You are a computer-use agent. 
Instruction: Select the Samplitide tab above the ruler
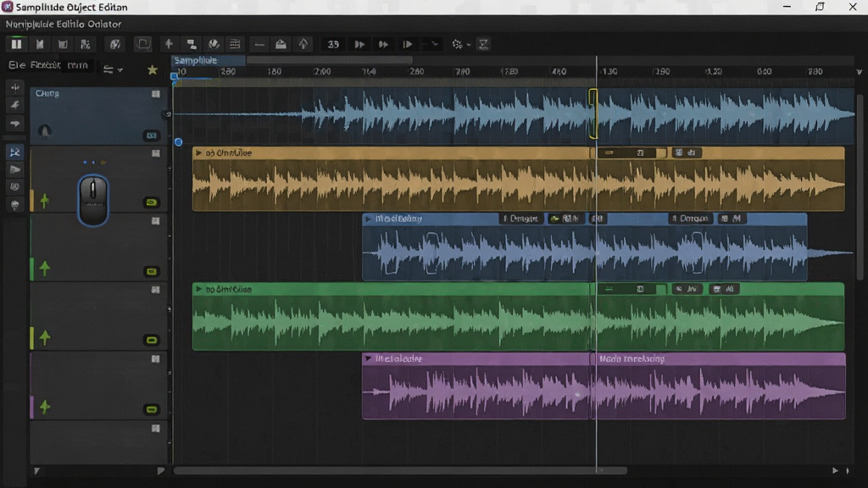[209, 60]
